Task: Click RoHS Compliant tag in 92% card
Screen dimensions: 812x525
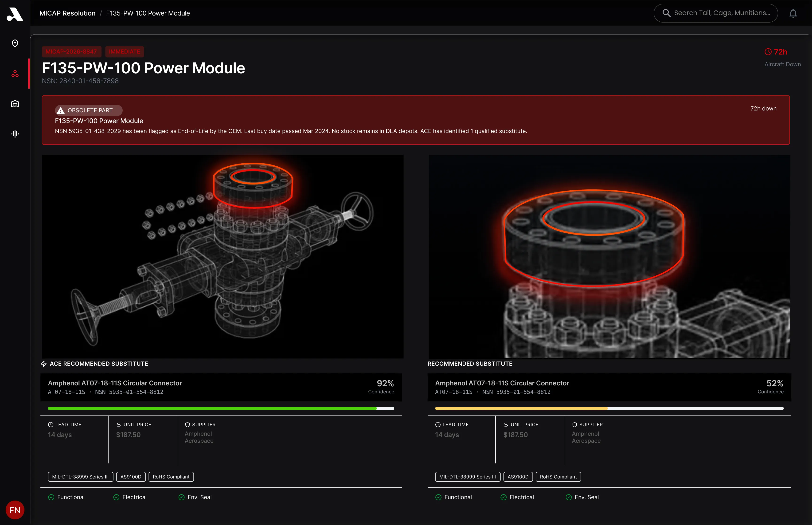Action: [171, 477]
